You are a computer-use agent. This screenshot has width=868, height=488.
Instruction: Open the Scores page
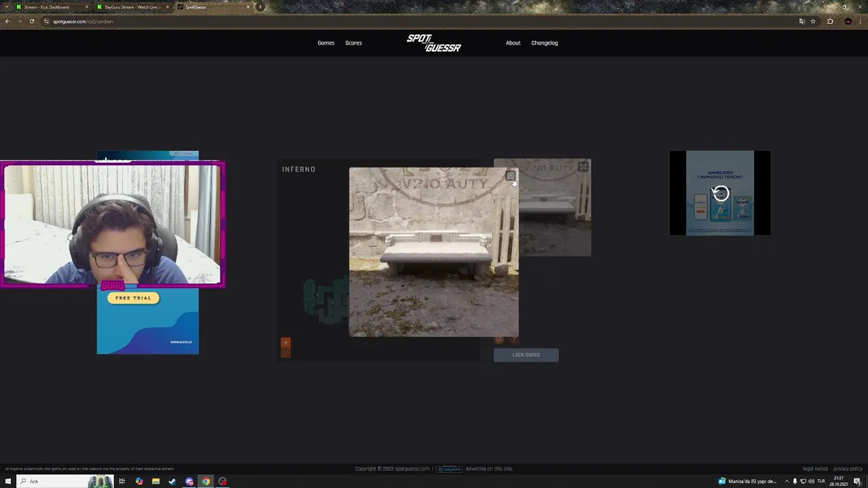(353, 43)
